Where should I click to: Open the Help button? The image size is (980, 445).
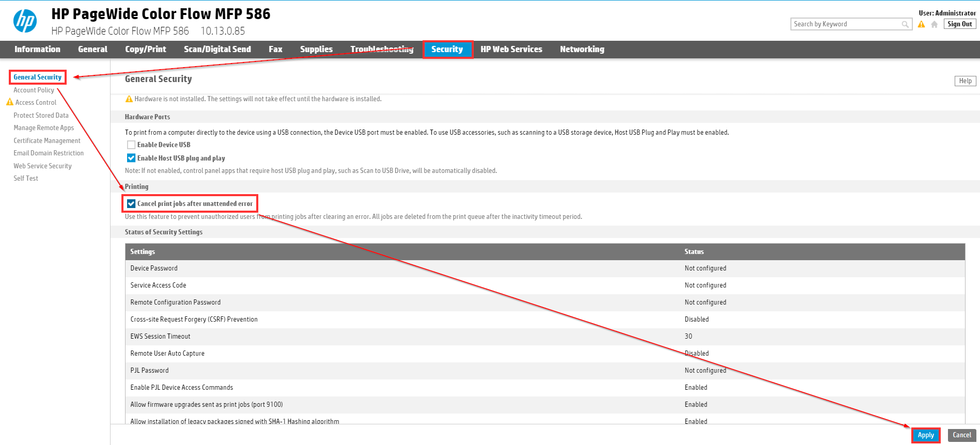point(965,81)
